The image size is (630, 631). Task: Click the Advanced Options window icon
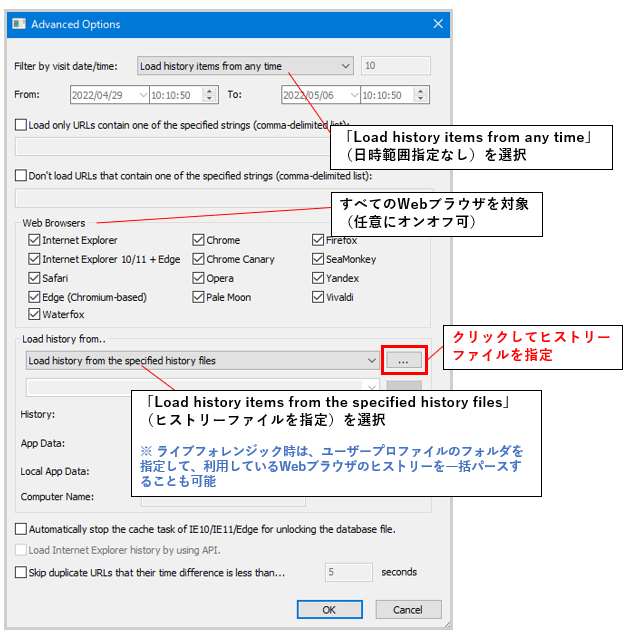pos(19,24)
